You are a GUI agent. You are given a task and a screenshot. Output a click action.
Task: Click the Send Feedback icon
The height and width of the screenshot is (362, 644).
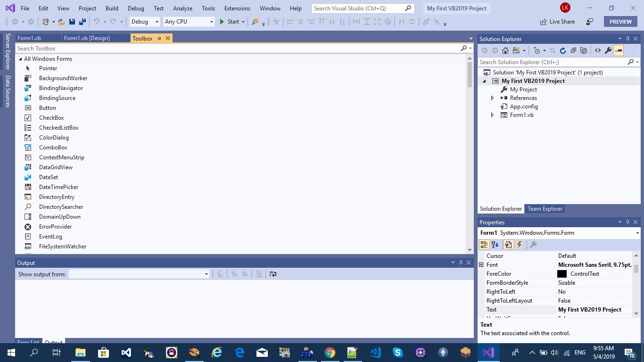590,22
